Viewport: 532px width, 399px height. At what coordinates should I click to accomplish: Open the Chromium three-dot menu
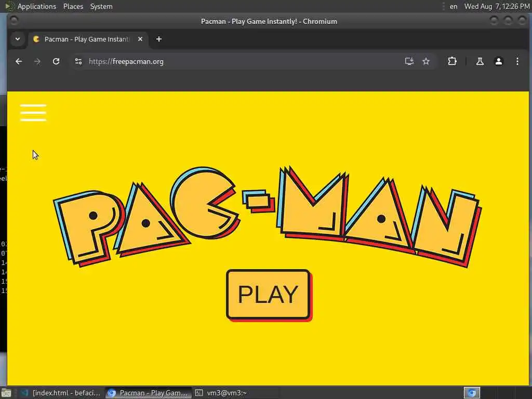point(517,61)
